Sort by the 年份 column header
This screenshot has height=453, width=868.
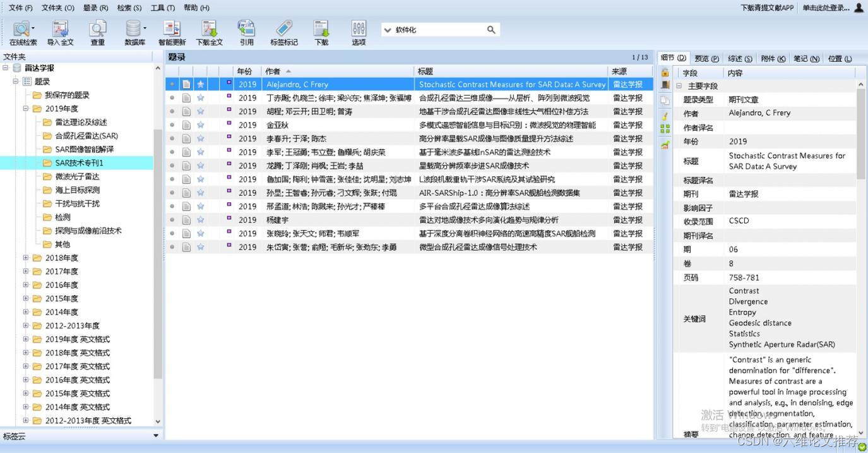pyautogui.click(x=247, y=71)
